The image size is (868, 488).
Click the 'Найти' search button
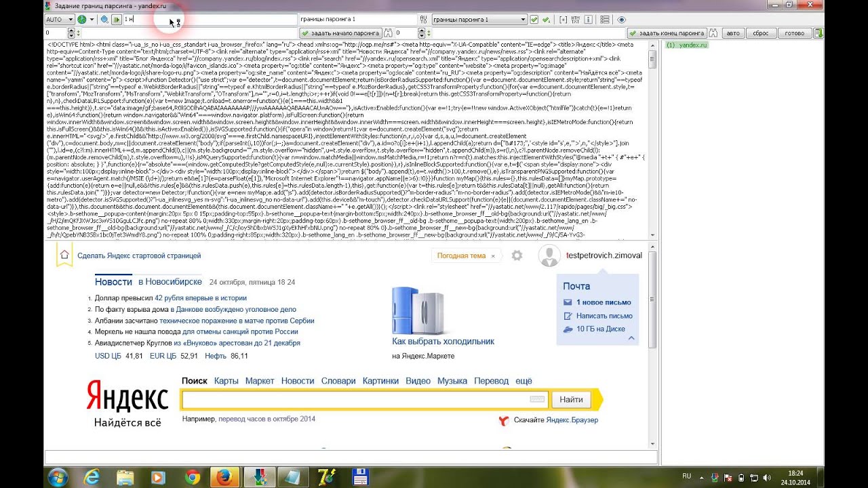tap(571, 400)
